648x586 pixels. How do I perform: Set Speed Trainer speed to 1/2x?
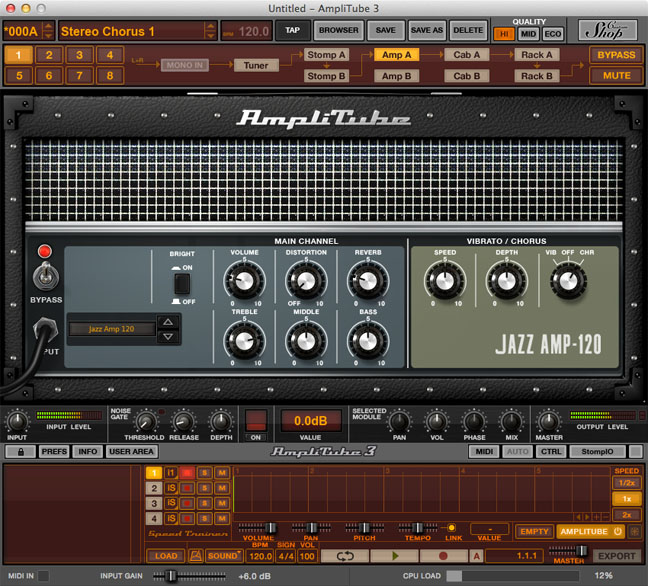coord(626,483)
